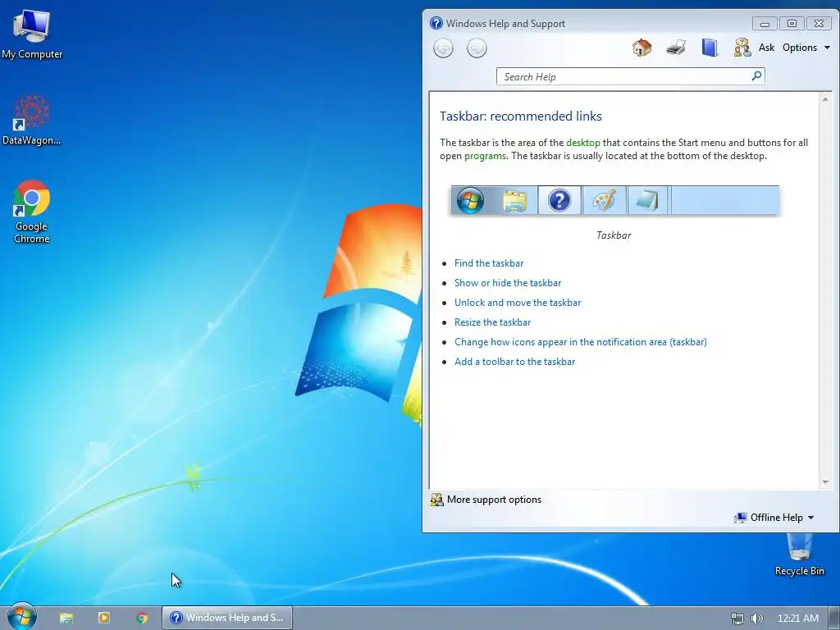840x630 pixels.
Task: Open Resize the taskbar link
Action: pos(492,322)
